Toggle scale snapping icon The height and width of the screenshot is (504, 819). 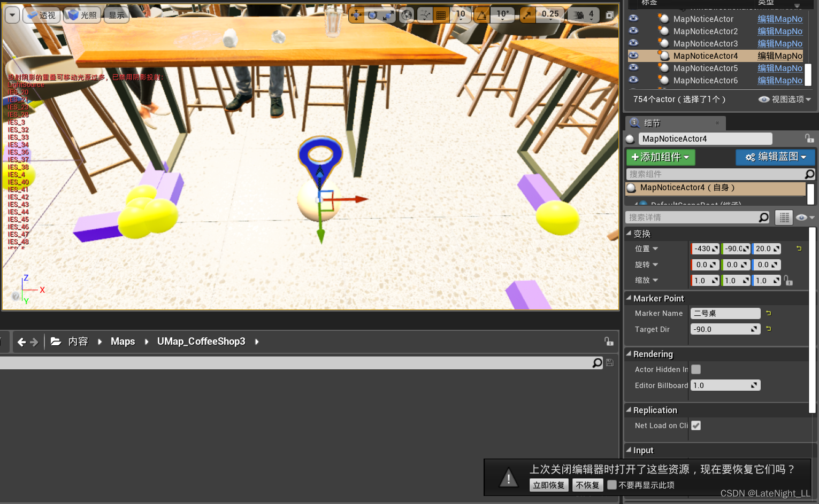(x=527, y=15)
